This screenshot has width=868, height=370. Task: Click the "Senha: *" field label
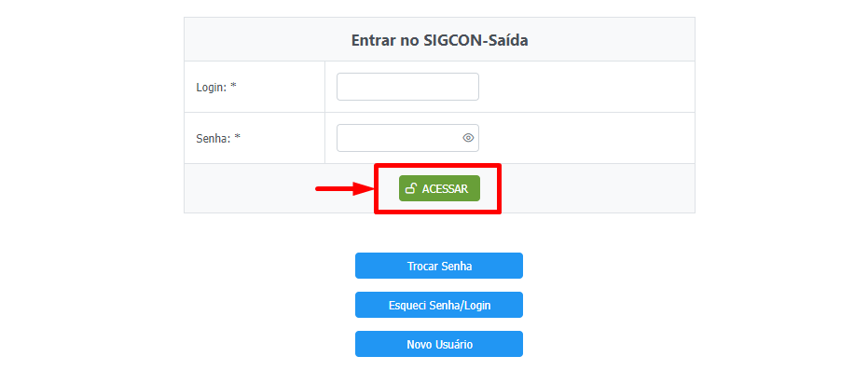click(x=218, y=138)
